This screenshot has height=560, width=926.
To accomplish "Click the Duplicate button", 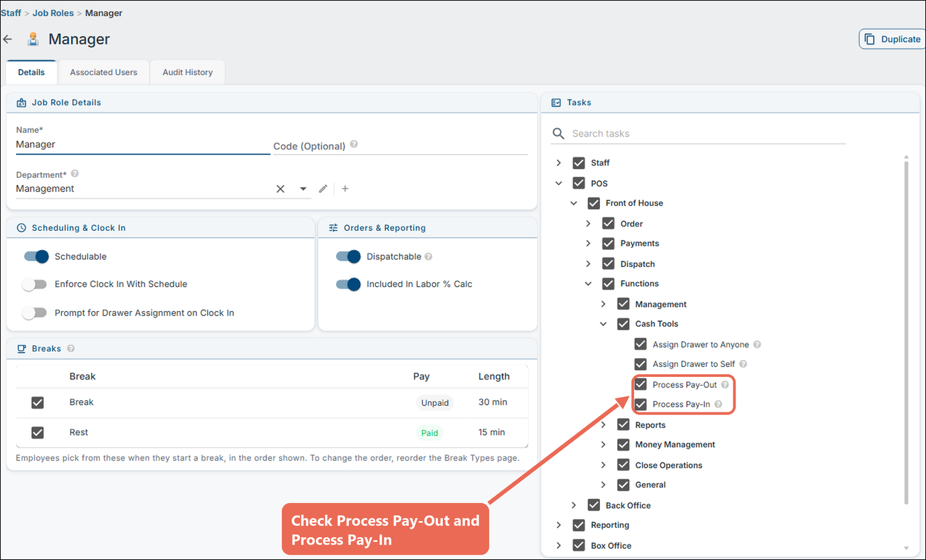I will [x=892, y=39].
